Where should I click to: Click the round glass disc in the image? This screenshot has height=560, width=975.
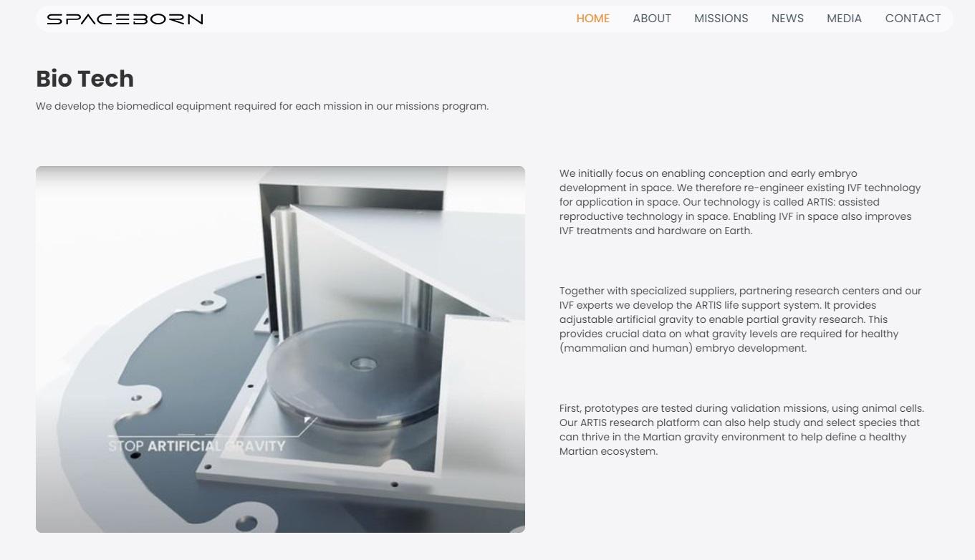353,372
